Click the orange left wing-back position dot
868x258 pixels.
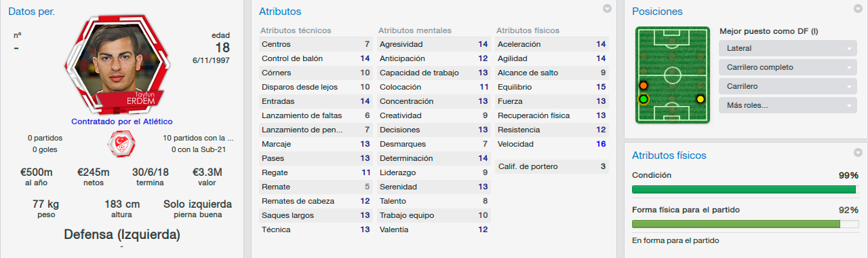pyautogui.click(x=644, y=86)
